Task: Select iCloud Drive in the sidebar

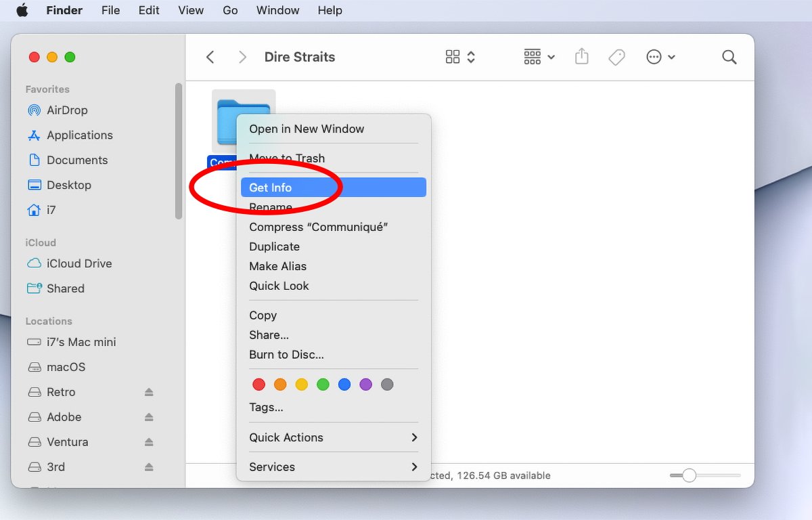Action: (x=78, y=263)
